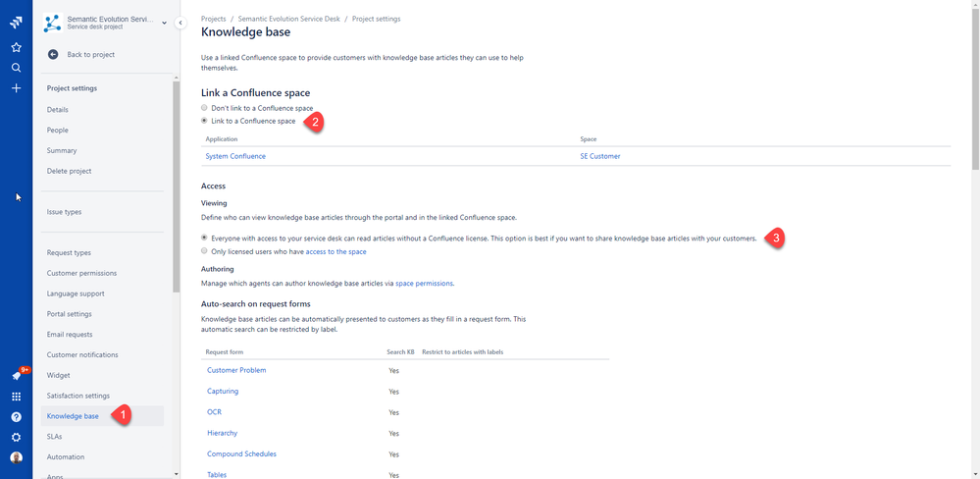This screenshot has width=980, height=479.
Task: Click Yes in the OCR row
Action: (x=393, y=412)
